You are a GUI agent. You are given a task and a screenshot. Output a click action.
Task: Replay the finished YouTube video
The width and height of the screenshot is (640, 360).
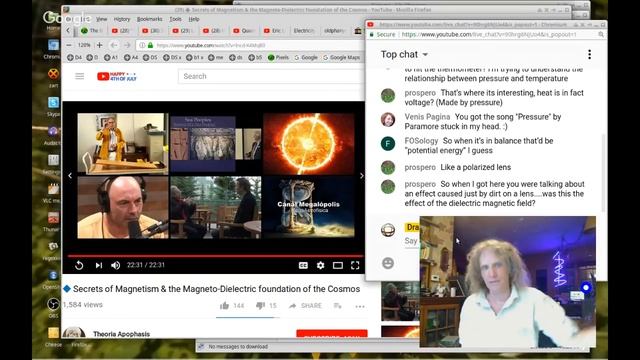coord(79,265)
